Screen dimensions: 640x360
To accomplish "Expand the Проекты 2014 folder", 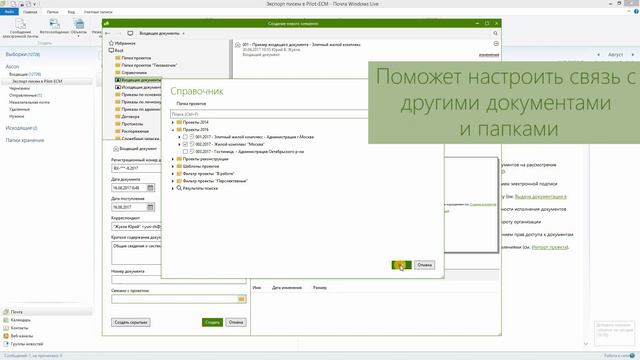I will click(173, 122).
